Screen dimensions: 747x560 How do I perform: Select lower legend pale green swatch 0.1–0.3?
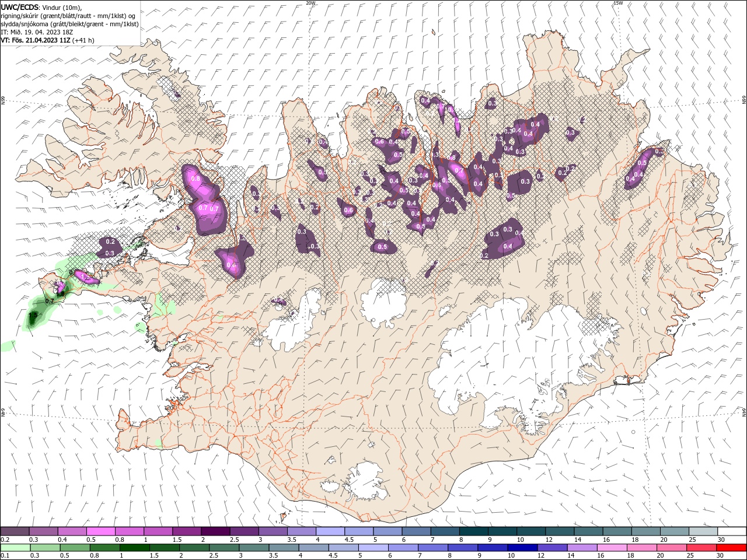[15, 548]
